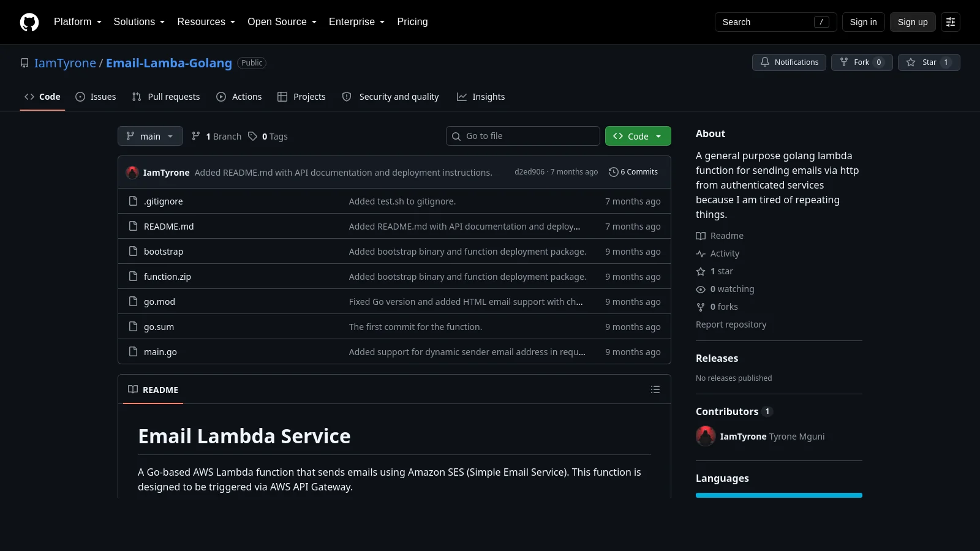Click the book icon beside Readme
This screenshot has height=551, width=980.
pyautogui.click(x=701, y=236)
